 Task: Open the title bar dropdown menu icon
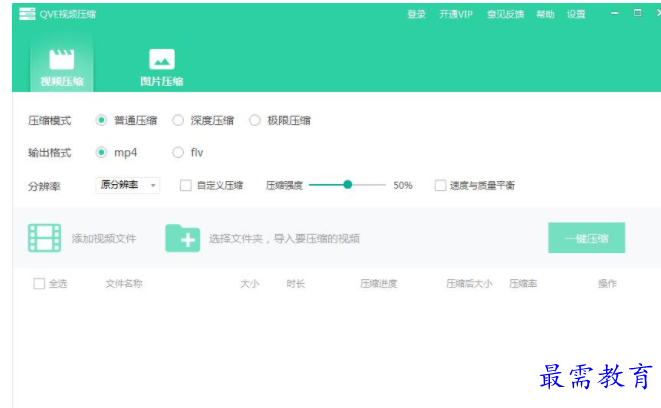612,14
